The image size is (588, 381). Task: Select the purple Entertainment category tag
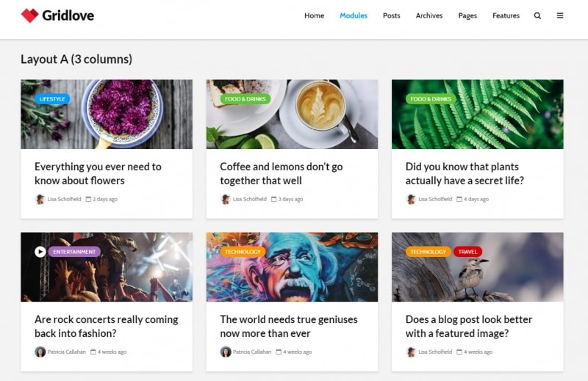[x=74, y=252]
